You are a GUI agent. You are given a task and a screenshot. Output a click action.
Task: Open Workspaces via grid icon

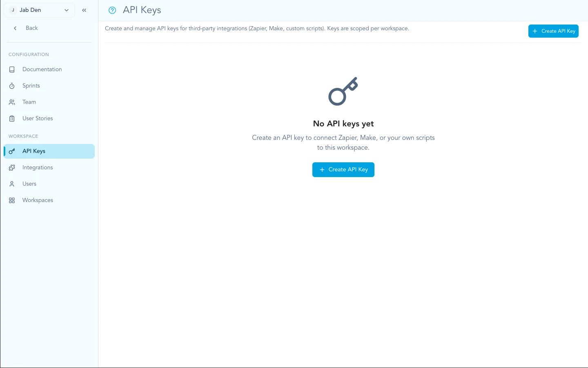[x=12, y=200]
